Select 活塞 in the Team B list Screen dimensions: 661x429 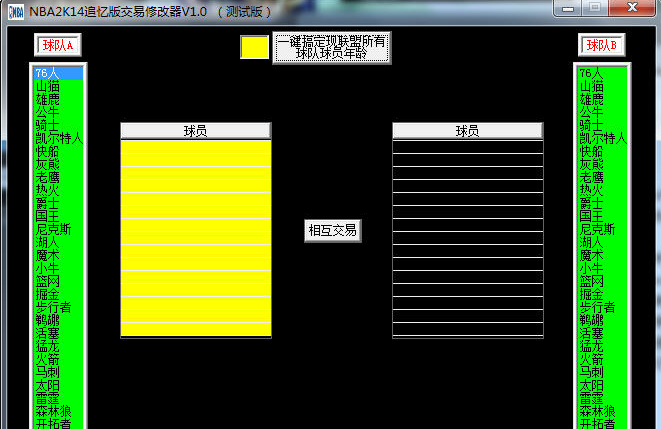click(602, 333)
